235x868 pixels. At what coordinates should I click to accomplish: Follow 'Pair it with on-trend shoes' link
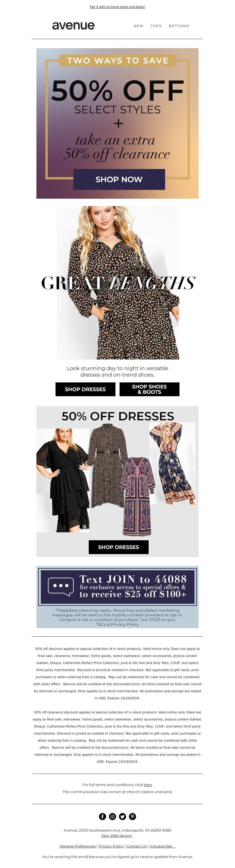[117, 7]
